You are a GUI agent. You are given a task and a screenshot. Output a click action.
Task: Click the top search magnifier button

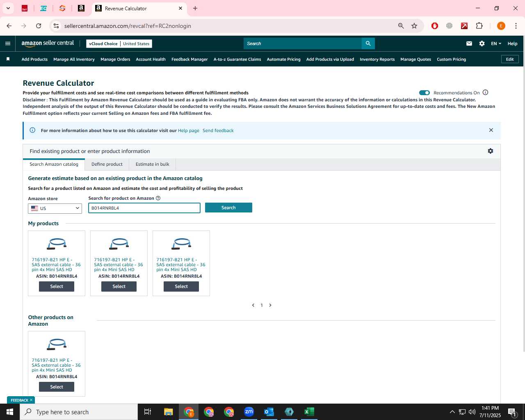368,43
